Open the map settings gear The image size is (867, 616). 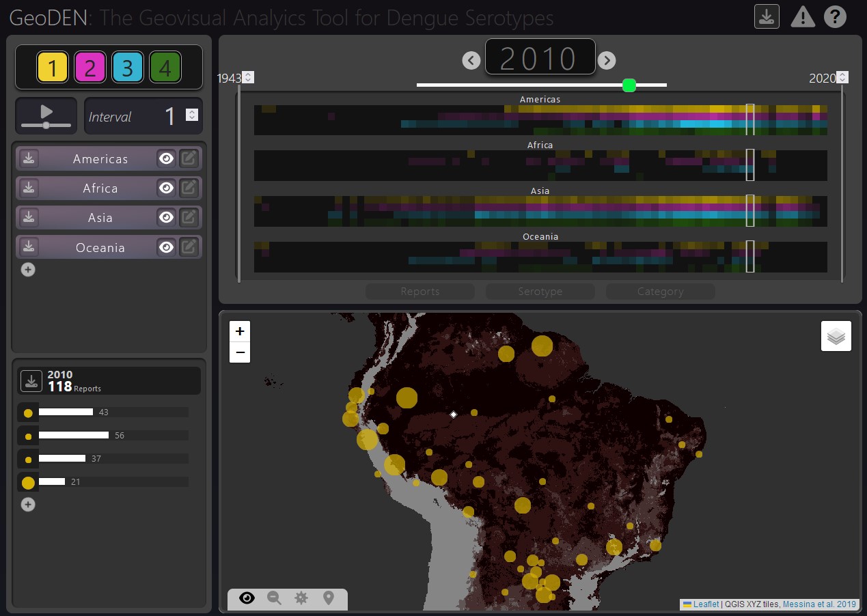301,598
